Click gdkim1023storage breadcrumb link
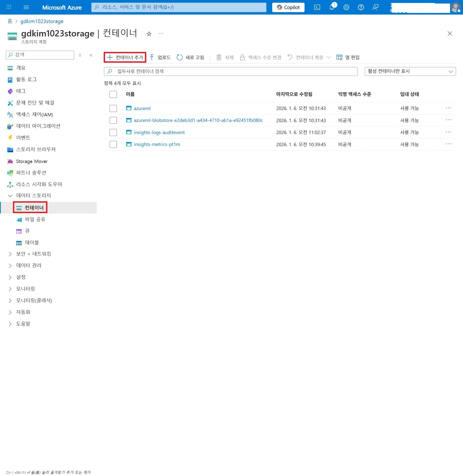The height and width of the screenshot is (476, 463). point(42,21)
